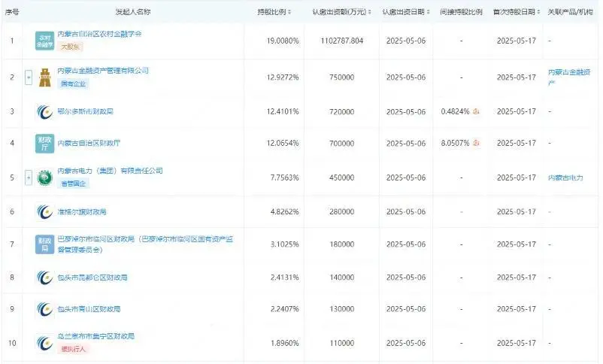Open 内蒙古电力（集团）有限责任公司 link
The image size is (603, 364).
(110, 171)
